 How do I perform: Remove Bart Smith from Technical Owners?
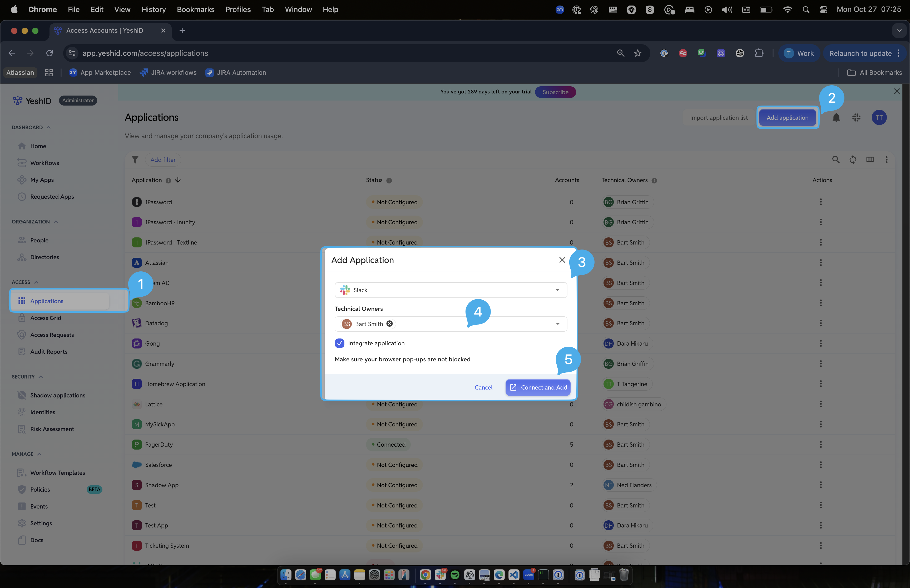click(389, 323)
